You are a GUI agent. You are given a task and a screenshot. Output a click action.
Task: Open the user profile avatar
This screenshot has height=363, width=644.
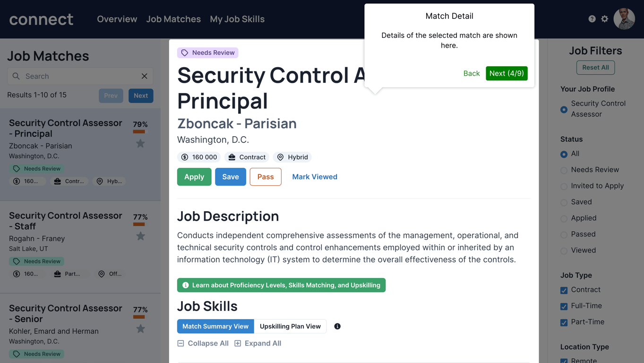pyautogui.click(x=624, y=19)
